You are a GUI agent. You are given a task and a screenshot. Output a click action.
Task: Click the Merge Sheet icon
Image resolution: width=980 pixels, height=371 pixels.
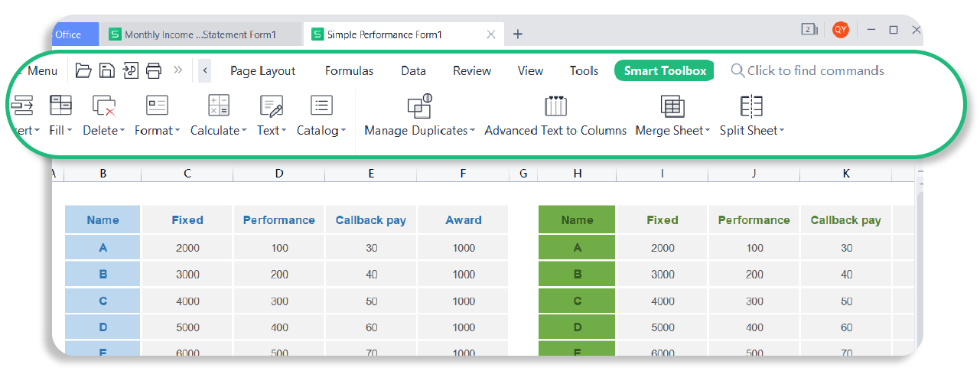(x=672, y=106)
